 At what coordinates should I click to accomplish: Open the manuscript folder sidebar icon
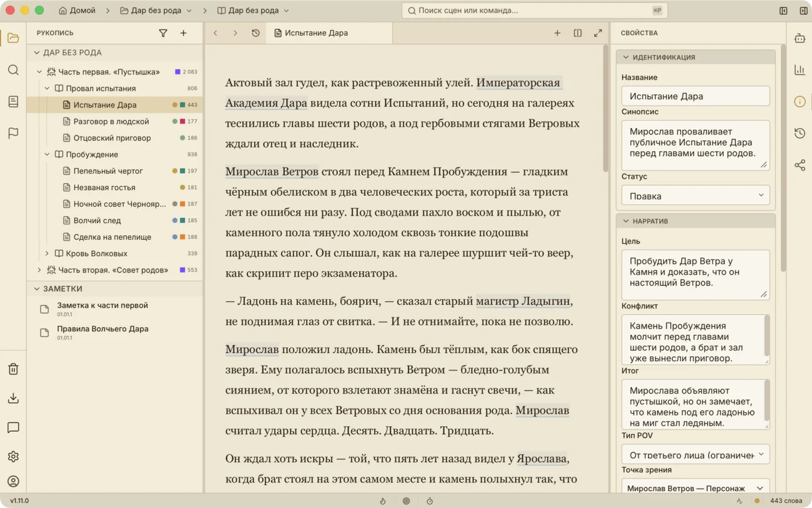pyautogui.click(x=13, y=38)
